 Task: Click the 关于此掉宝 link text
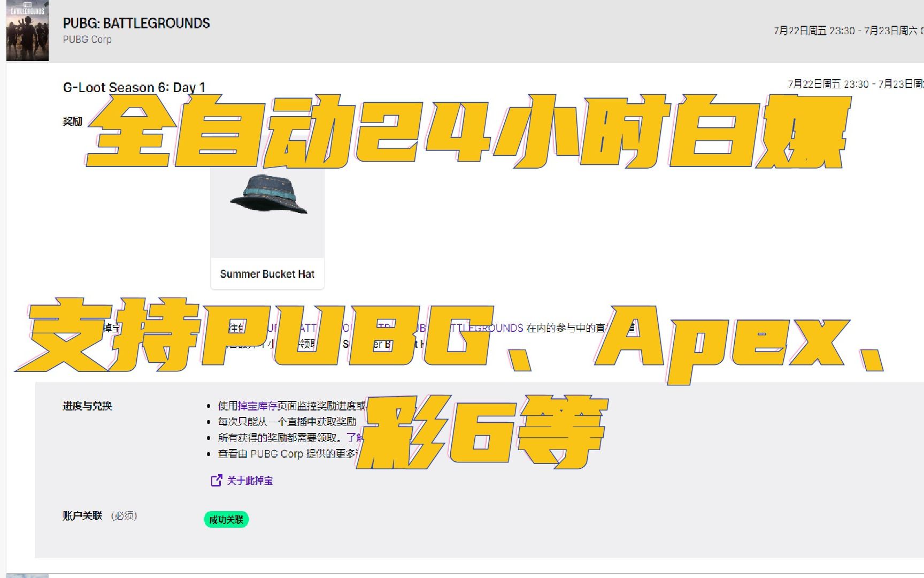point(250,481)
